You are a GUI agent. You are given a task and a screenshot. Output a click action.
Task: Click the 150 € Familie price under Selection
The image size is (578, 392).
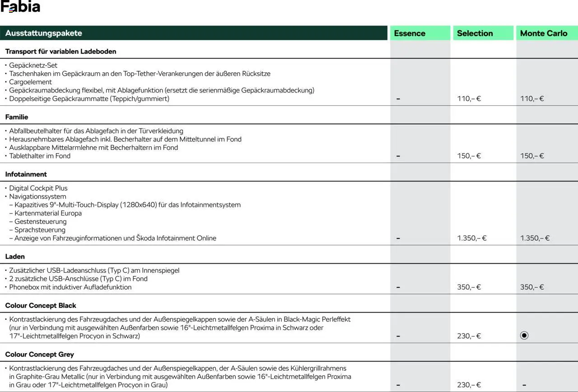click(x=469, y=156)
